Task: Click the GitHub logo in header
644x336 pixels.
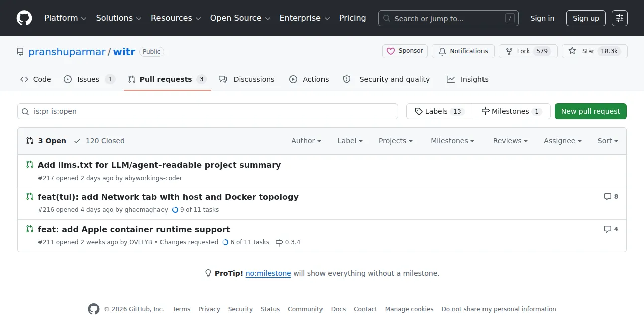Action: point(24,18)
